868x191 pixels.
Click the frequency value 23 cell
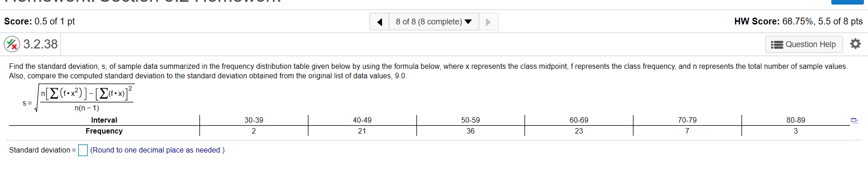click(x=579, y=131)
